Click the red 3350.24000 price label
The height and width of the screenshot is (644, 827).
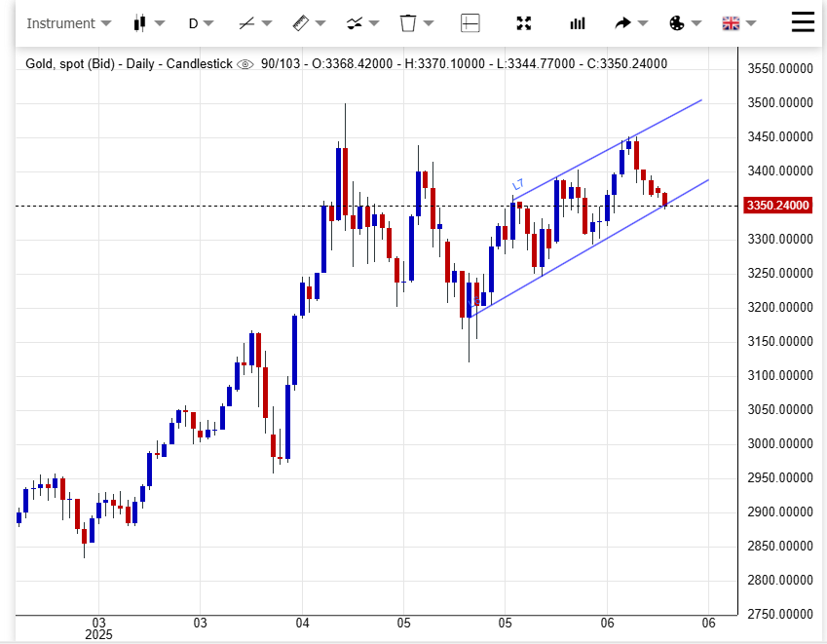tap(778, 206)
